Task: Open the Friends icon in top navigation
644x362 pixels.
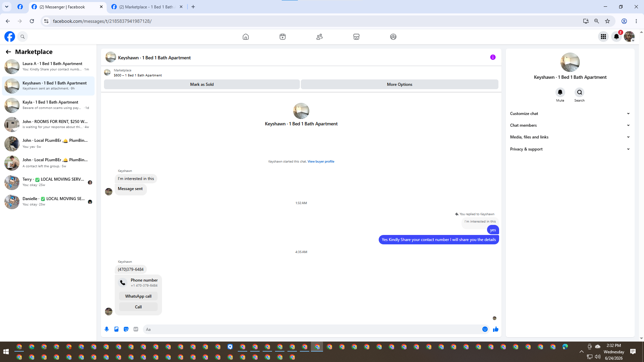Action: click(319, 37)
